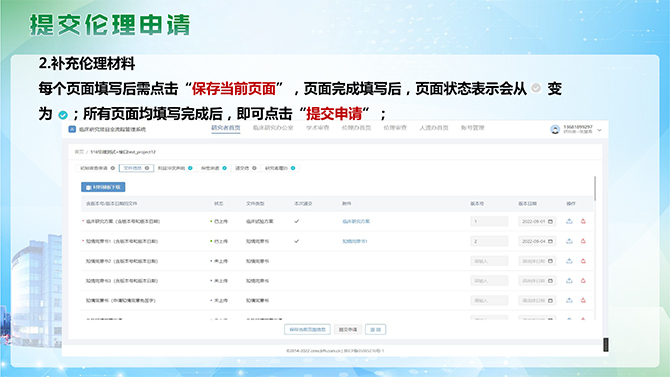Open calendar icon in 知情同意书2 row
Image resolution: width=670 pixels, height=377 pixels.
click(550, 261)
